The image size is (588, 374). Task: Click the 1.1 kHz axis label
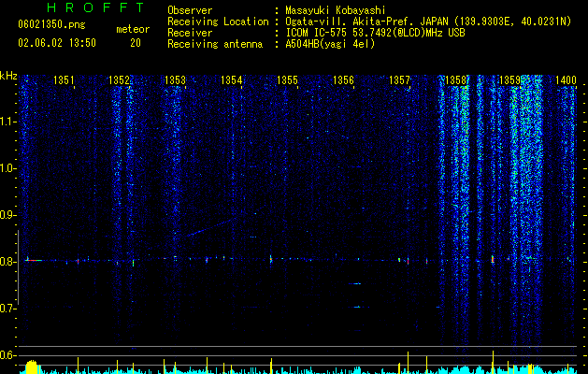click(8, 122)
